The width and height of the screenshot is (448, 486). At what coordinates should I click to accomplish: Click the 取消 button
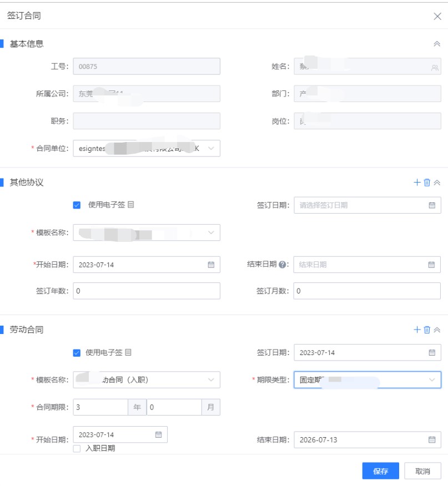pyautogui.click(x=422, y=470)
